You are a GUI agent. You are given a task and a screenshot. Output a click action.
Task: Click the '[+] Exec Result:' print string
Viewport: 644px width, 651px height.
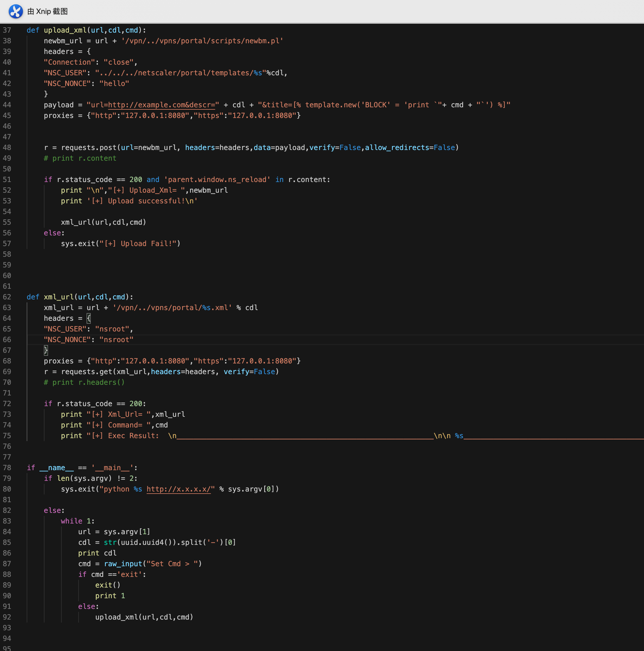(123, 436)
